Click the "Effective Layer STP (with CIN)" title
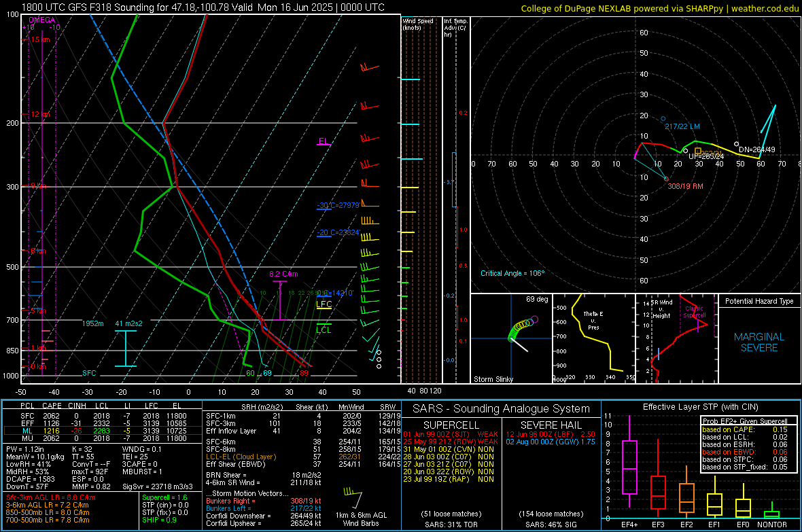Image resolution: width=802 pixels, height=532 pixels. pos(700,407)
